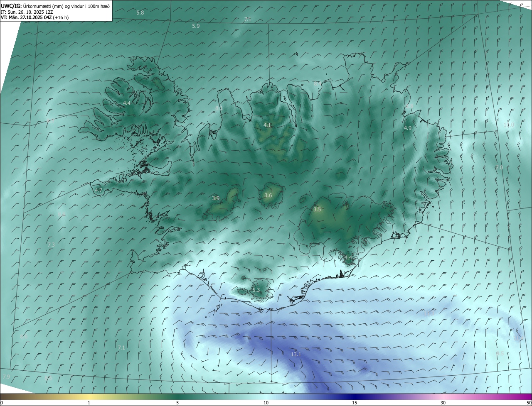The height and width of the screenshot is (406, 532).
Task: Click the 7.0 value off the east coast
Action: pyautogui.click(x=499, y=168)
